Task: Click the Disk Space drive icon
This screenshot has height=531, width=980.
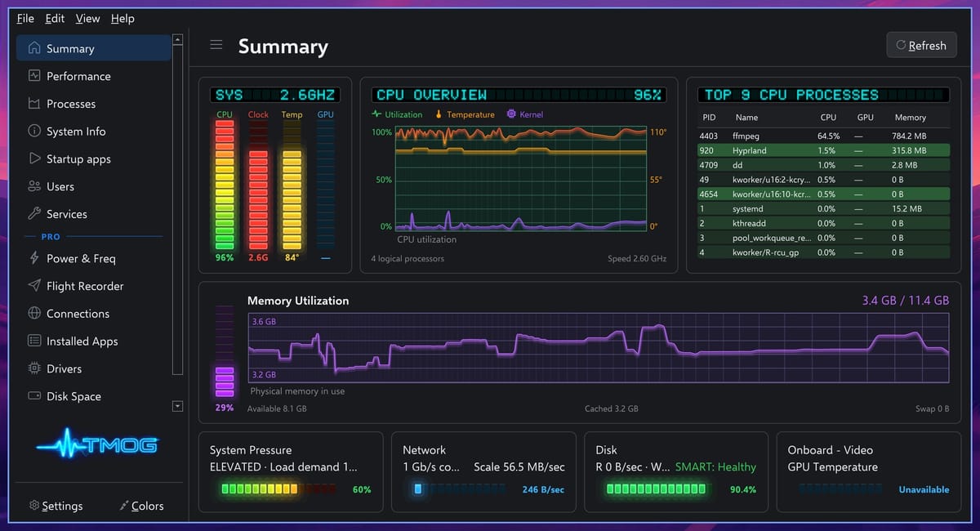Action: [x=34, y=396]
